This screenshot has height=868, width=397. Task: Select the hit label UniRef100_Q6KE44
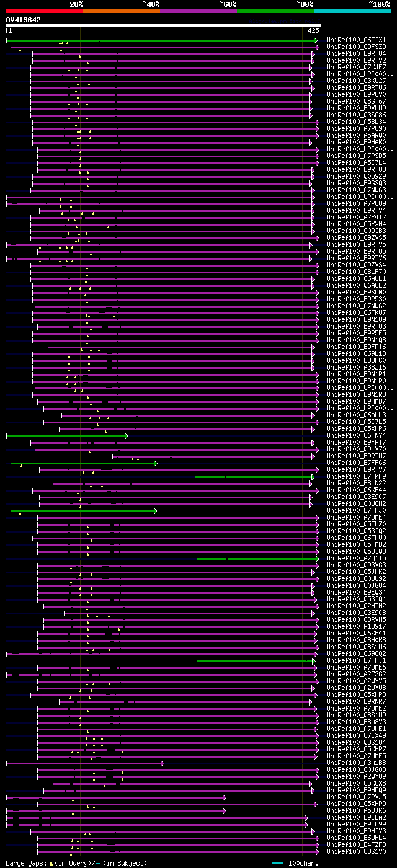point(355,490)
